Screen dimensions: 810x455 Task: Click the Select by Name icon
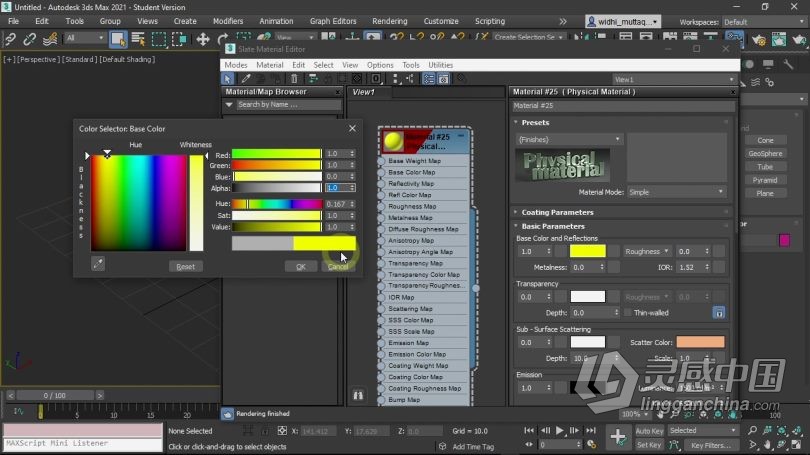[138, 39]
